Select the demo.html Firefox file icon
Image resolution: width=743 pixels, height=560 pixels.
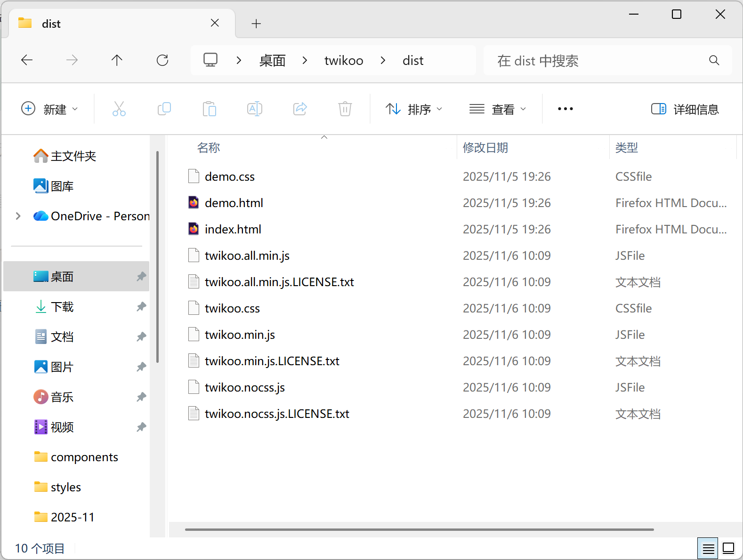tap(194, 202)
